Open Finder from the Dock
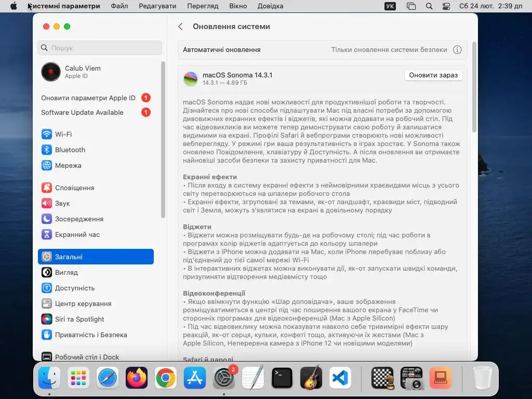 (x=49, y=378)
